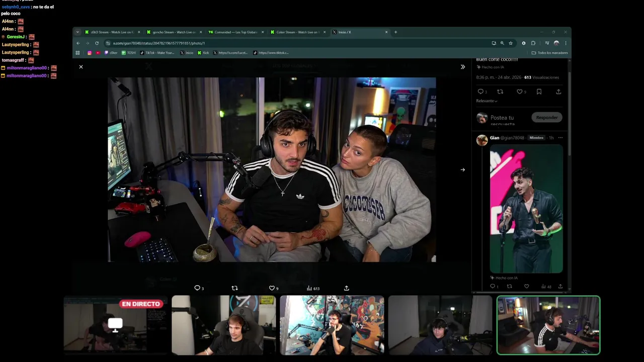The image size is (644, 362).
Task: Open Gian's profile avatar in reply
Action: (x=482, y=140)
